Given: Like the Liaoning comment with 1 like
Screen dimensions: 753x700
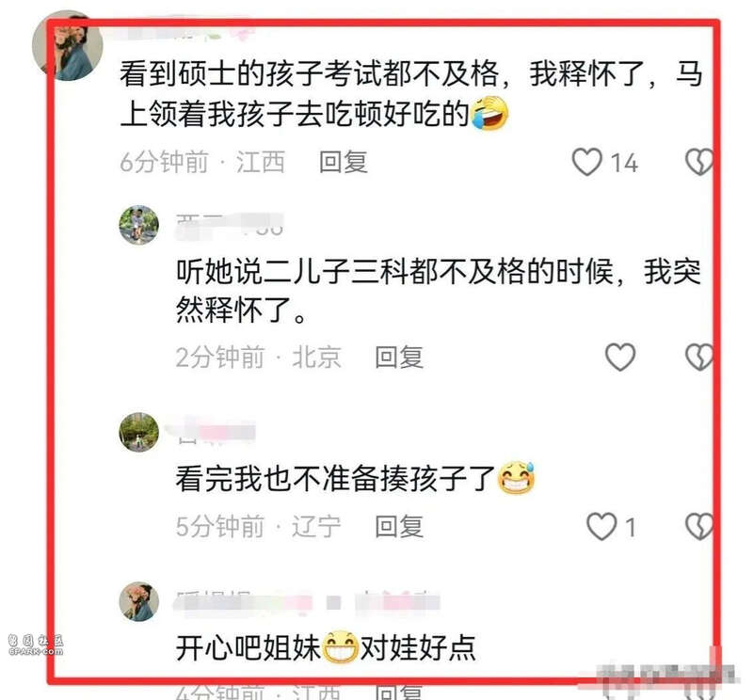Looking at the screenshot, I should click(x=601, y=526).
